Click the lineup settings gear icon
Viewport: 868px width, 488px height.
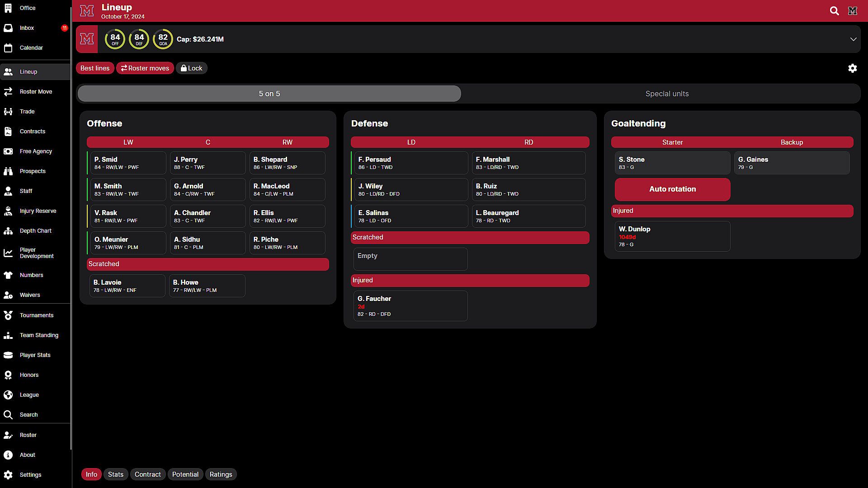tap(852, 68)
